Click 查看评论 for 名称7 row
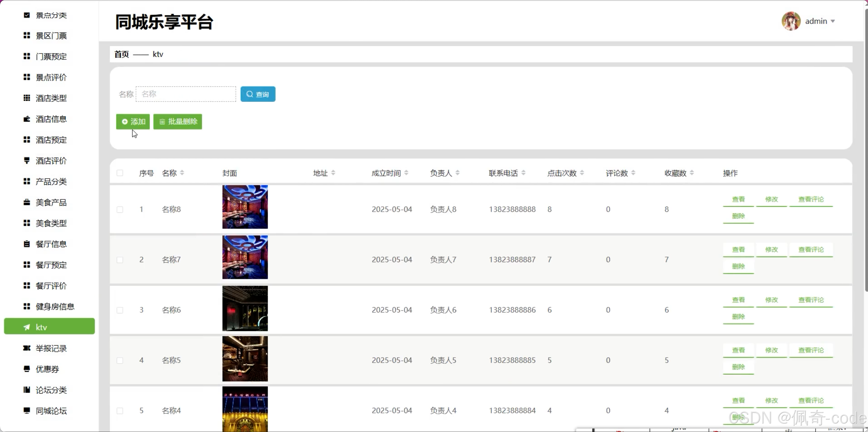Screen dimensions: 868x432 [x=811, y=250]
